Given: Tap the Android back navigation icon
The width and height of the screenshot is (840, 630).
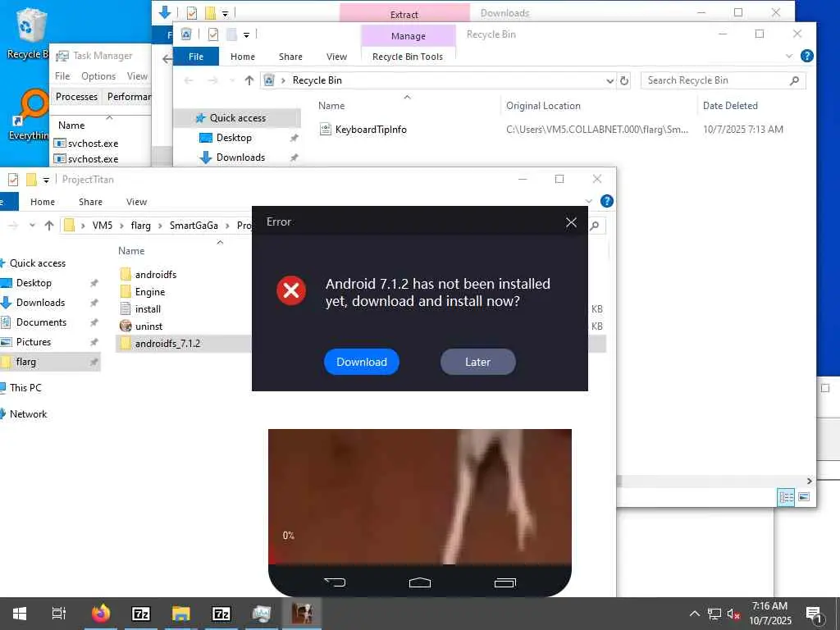Looking at the screenshot, I should [335, 582].
